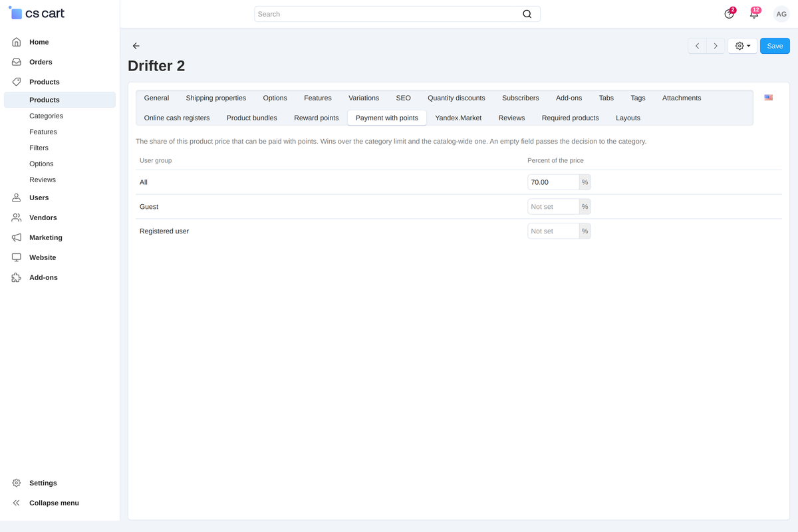Open the notifications bell

[x=754, y=13]
